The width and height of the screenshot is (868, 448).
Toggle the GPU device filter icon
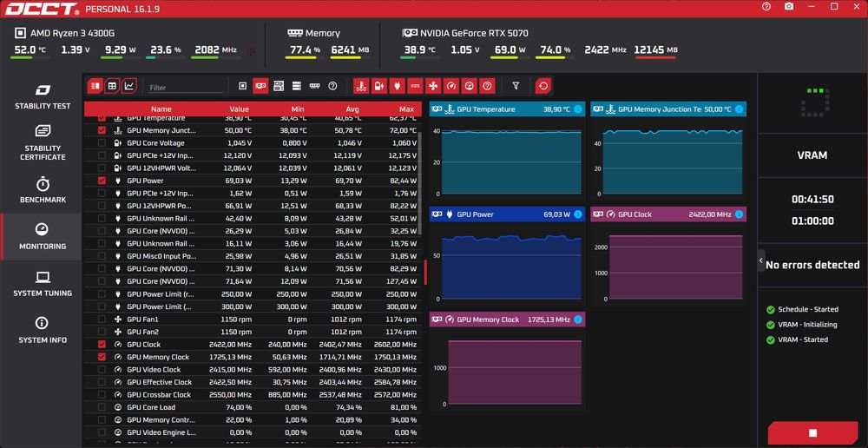[260, 86]
